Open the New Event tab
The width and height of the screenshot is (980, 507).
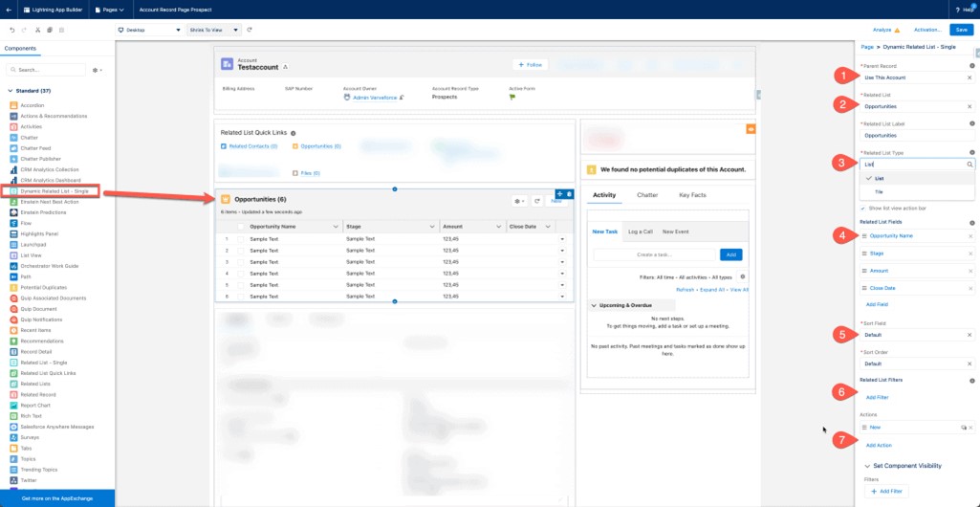(x=676, y=231)
